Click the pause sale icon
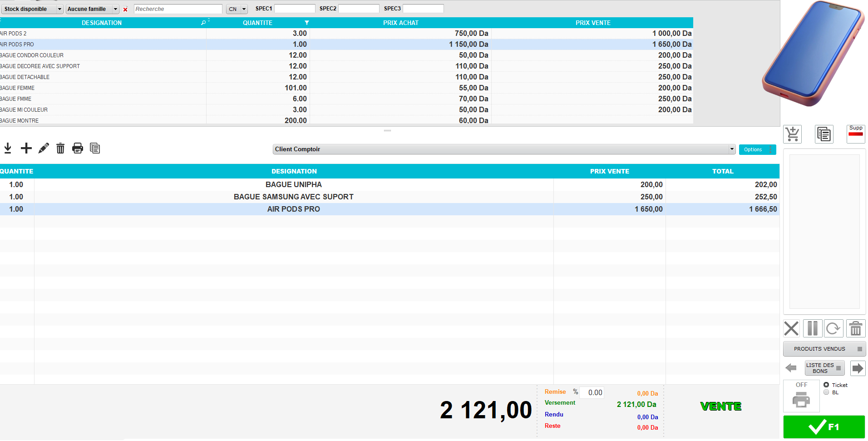The height and width of the screenshot is (441, 868). click(x=812, y=328)
